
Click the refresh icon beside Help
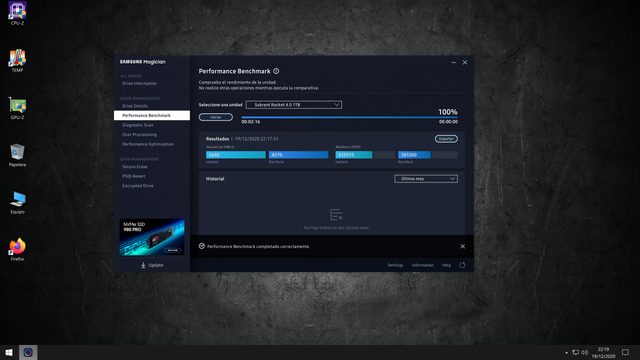(462, 265)
